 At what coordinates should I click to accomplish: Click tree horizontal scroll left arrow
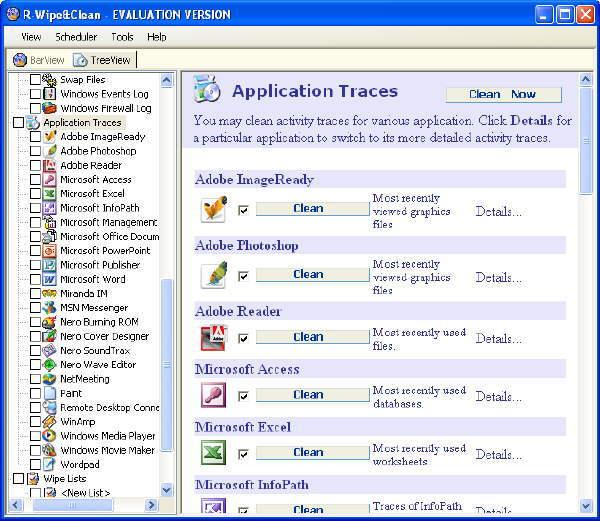[x=15, y=505]
